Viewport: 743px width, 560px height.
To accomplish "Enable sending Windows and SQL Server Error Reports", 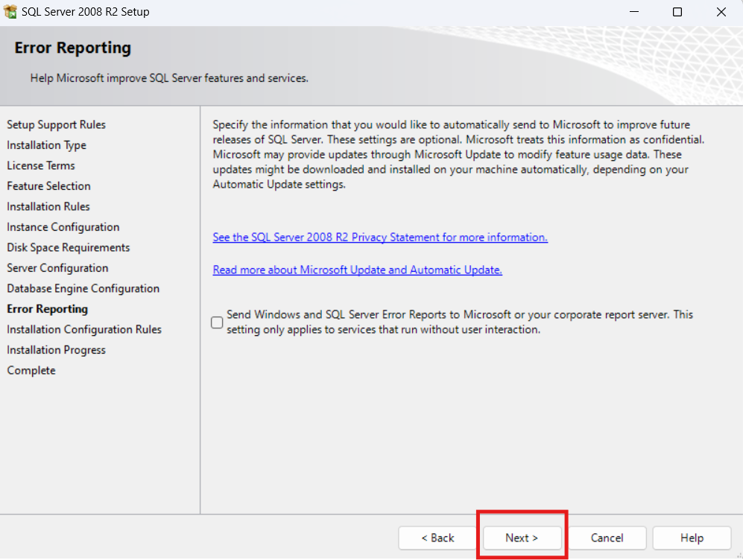I will (x=216, y=322).
